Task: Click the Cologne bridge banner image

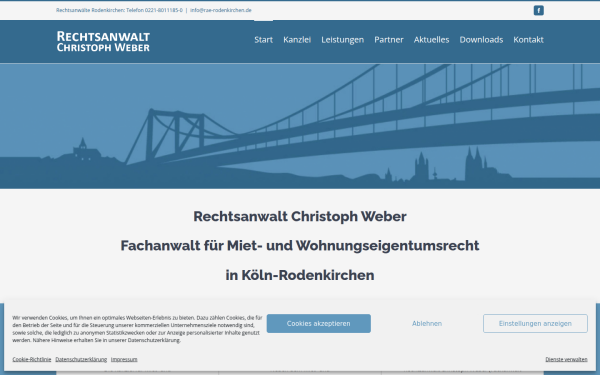Action: tap(300, 126)
